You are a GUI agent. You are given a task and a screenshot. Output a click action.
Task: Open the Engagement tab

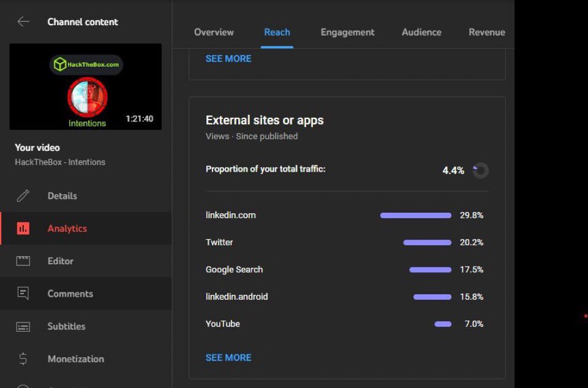[347, 32]
